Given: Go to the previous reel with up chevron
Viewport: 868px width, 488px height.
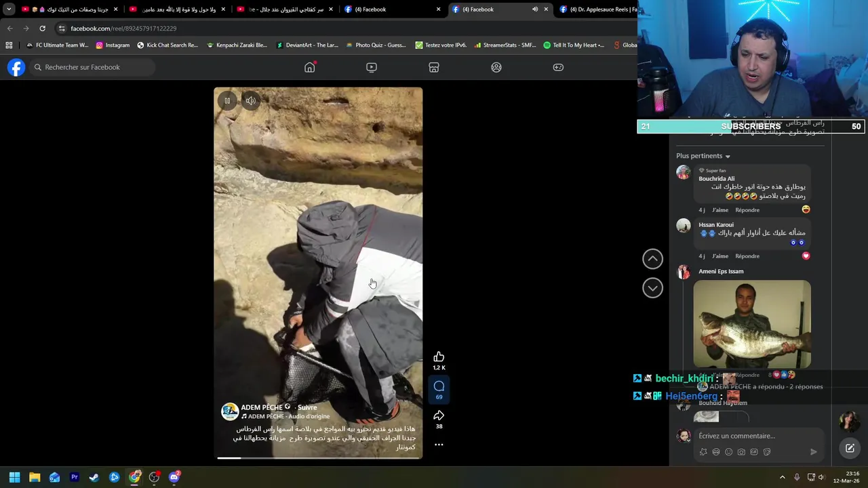Looking at the screenshot, I should 652,258.
